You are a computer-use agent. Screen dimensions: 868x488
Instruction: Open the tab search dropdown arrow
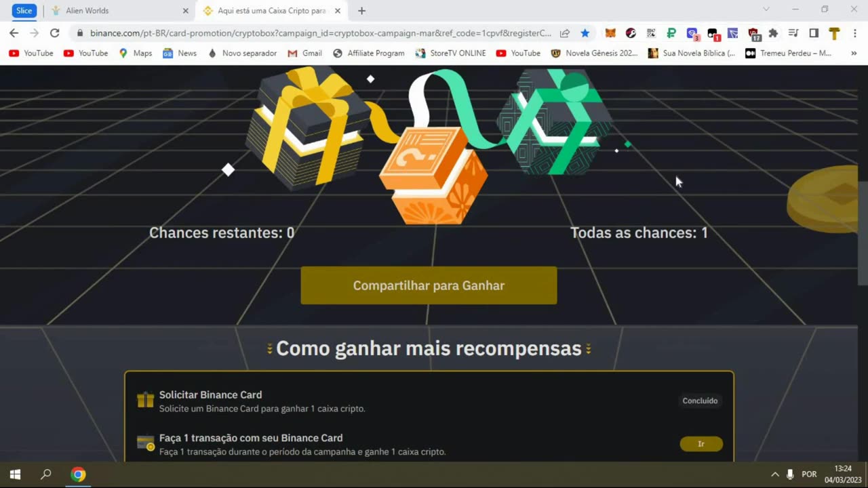[766, 9]
